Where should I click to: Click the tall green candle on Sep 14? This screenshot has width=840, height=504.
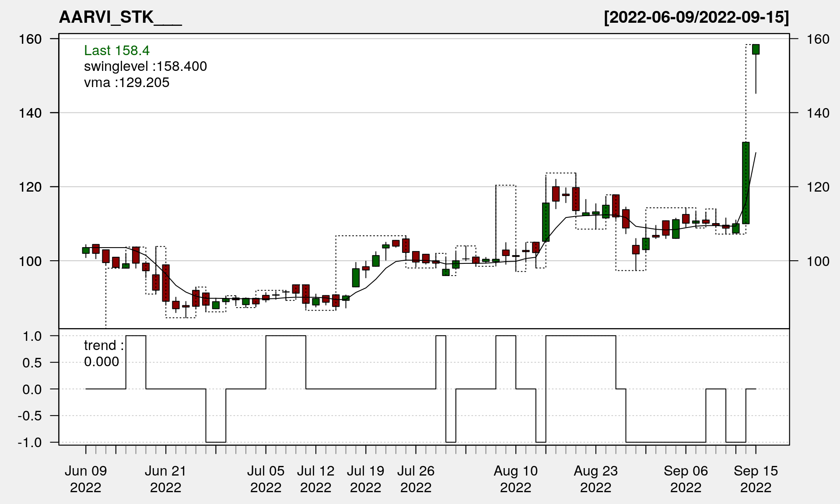pyautogui.click(x=745, y=183)
